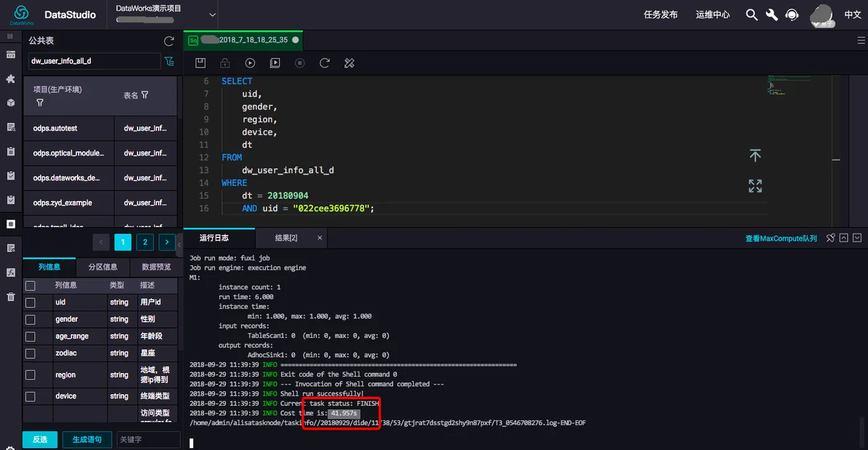
Task: Select the odps.autotest table row
Action: [100, 128]
